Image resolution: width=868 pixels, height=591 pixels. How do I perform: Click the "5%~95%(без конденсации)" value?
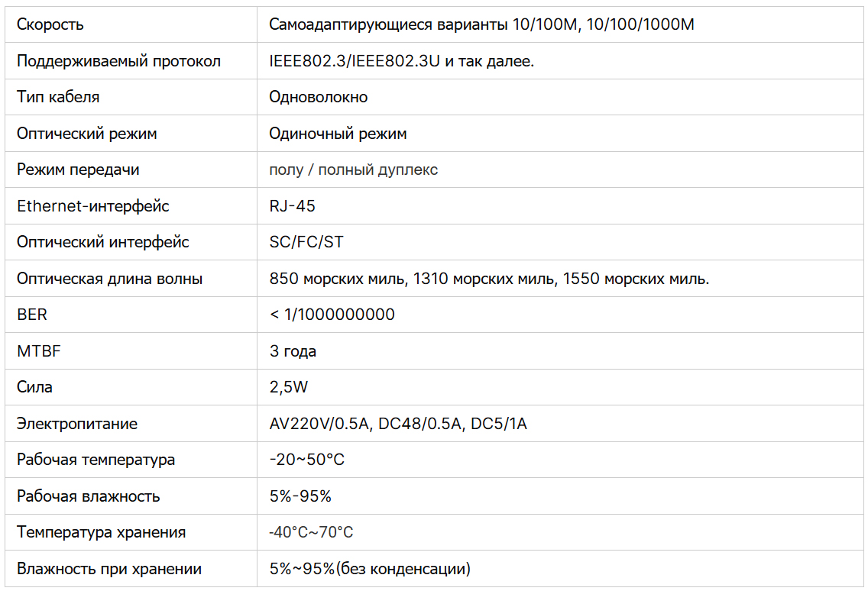click(x=370, y=569)
